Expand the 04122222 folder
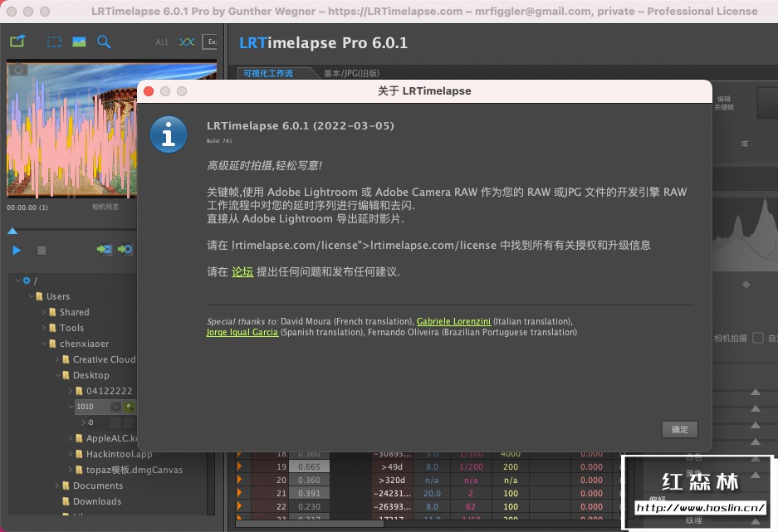Image resolution: width=778 pixels, height=532 pixels. (70, 391)
